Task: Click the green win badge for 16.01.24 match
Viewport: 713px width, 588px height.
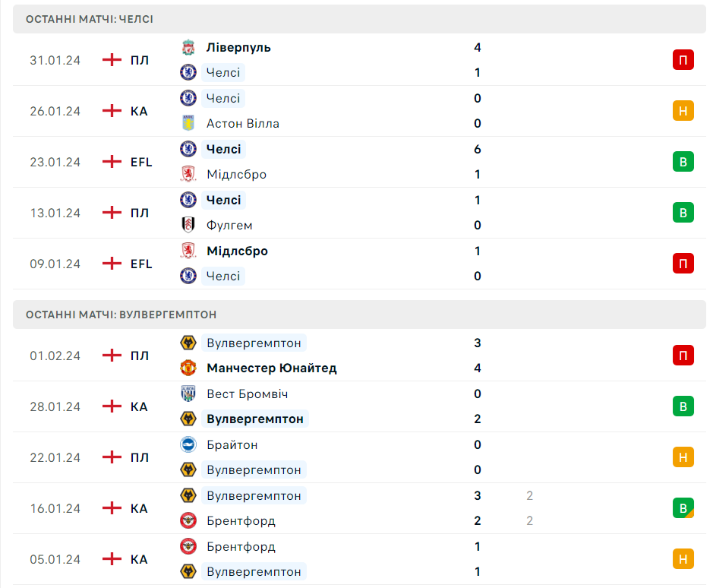Action: (x=683, y=508)
